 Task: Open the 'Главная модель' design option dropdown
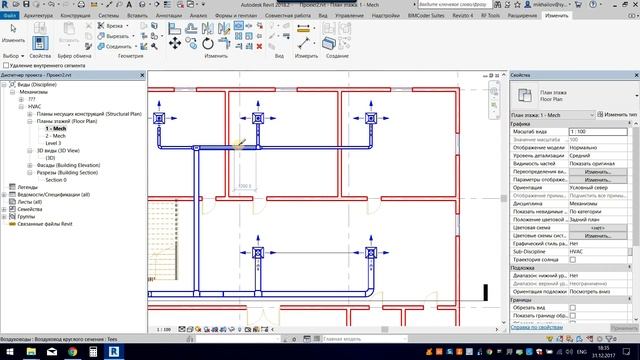coord(364,339)
